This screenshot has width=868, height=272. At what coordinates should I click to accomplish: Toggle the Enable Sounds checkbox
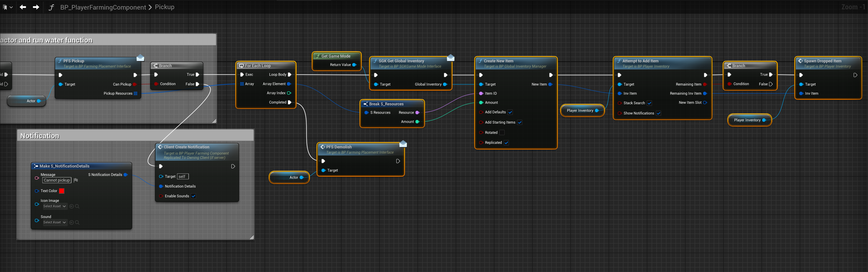pyautogui.click(x=193, y=196)
